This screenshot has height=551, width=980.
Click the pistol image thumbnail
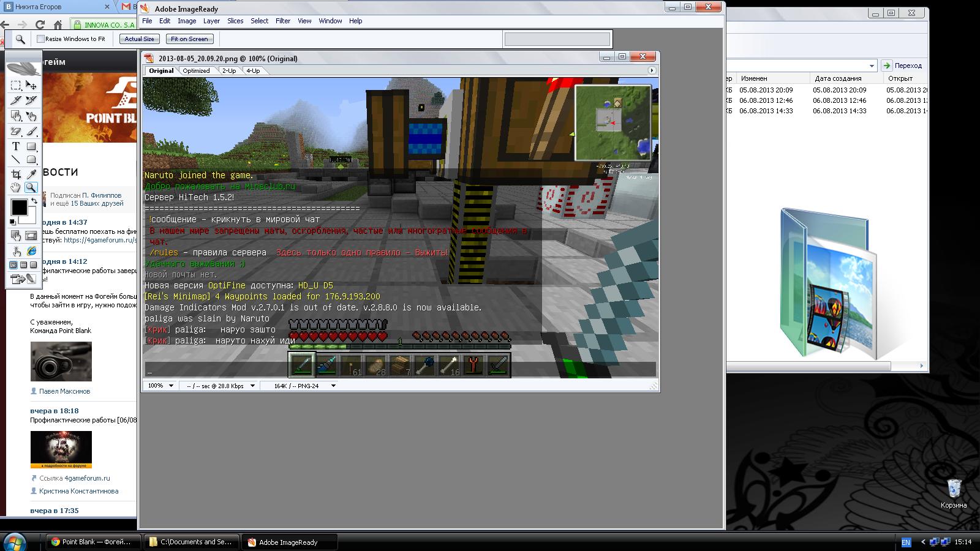click(x=61, y=362)
